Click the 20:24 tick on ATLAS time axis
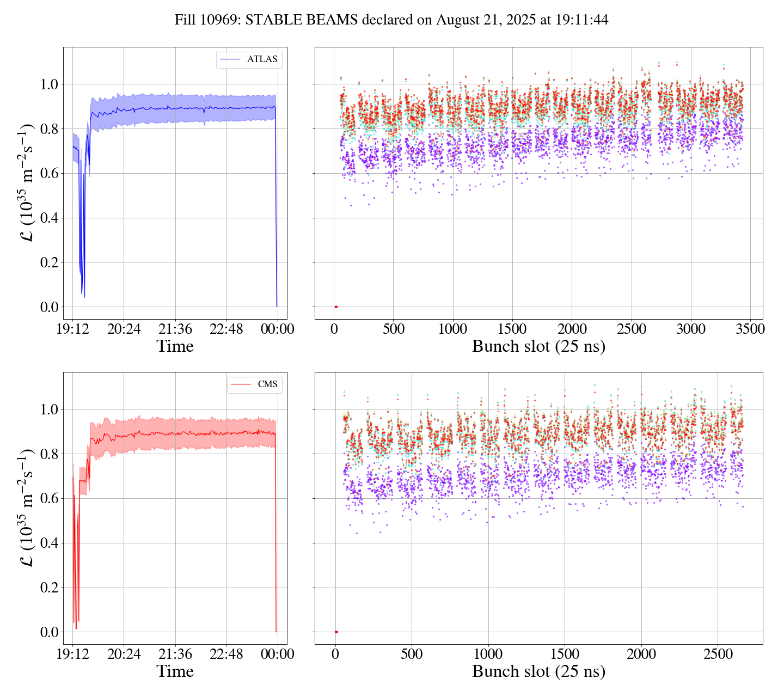 124,329
